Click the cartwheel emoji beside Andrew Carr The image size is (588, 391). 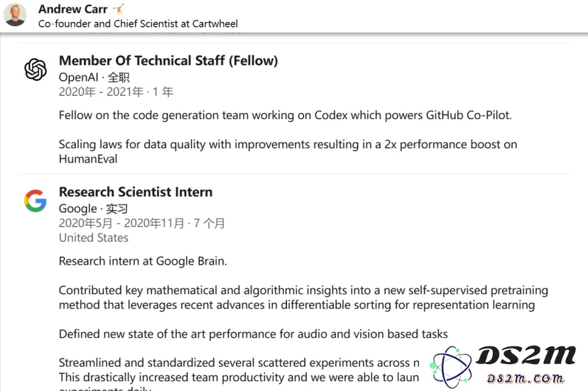click(119, 9)
